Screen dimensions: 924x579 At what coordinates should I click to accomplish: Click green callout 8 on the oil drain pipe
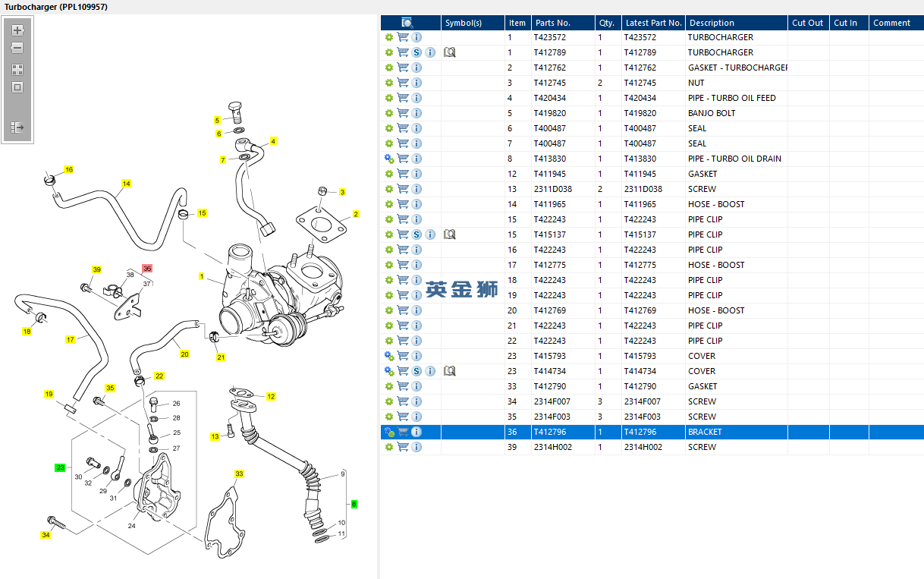coord(354,504)
